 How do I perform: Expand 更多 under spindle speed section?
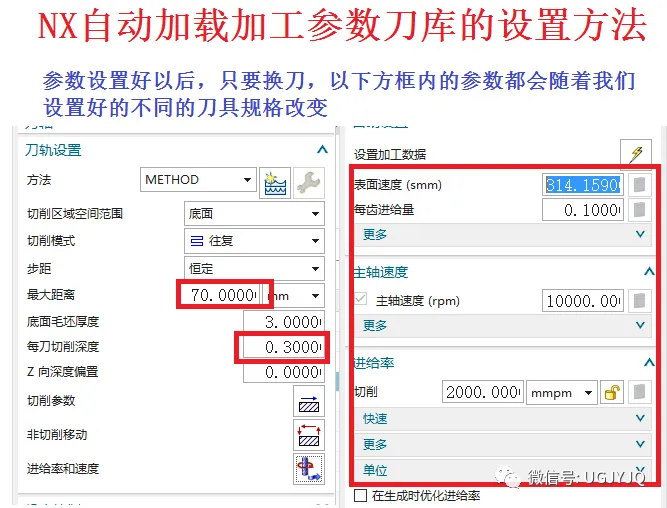click(x=502, y=325)
